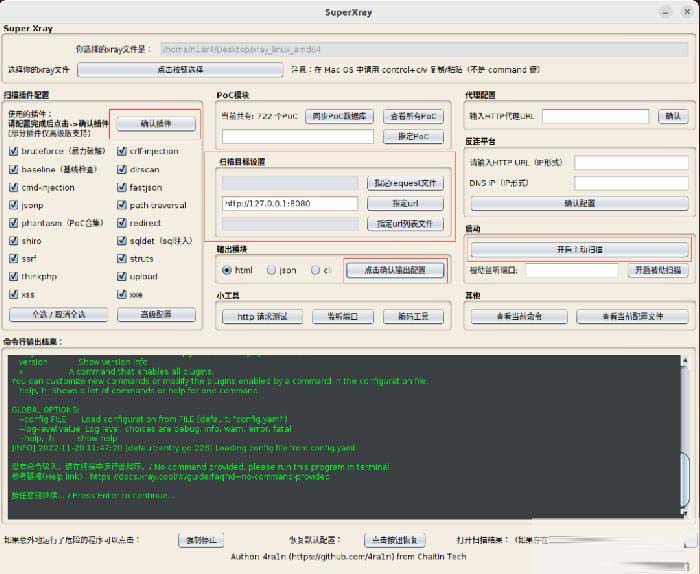Click the view all PoC button
The width and height of the screenshot is (700, 574).
click(x=413, y=116)
